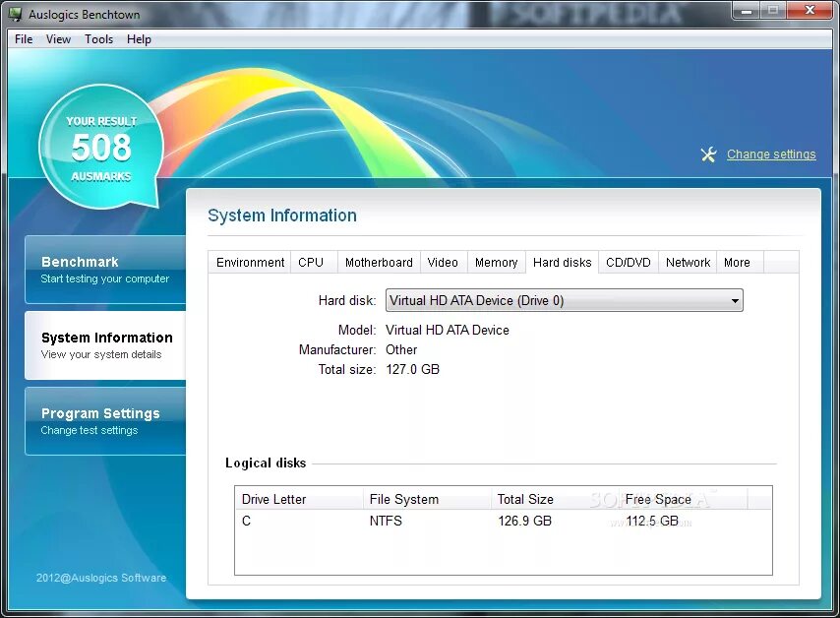The height and width of the screenshot is (618, 840).
Task: Open the Help menu
Action: click(x=139, y=39)
